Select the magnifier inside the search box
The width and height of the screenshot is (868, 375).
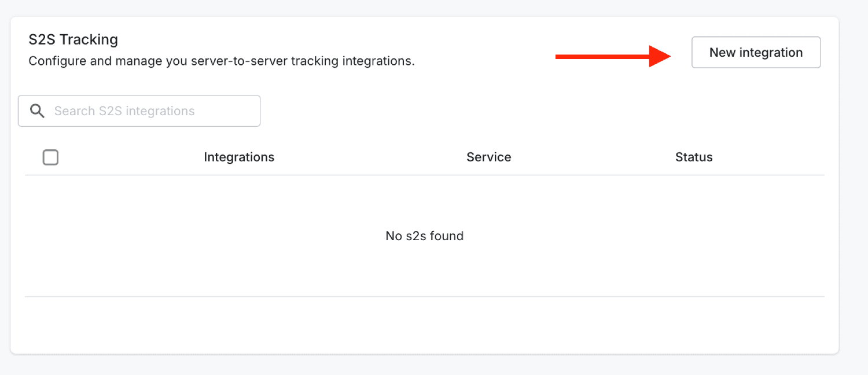pos(38,111)
